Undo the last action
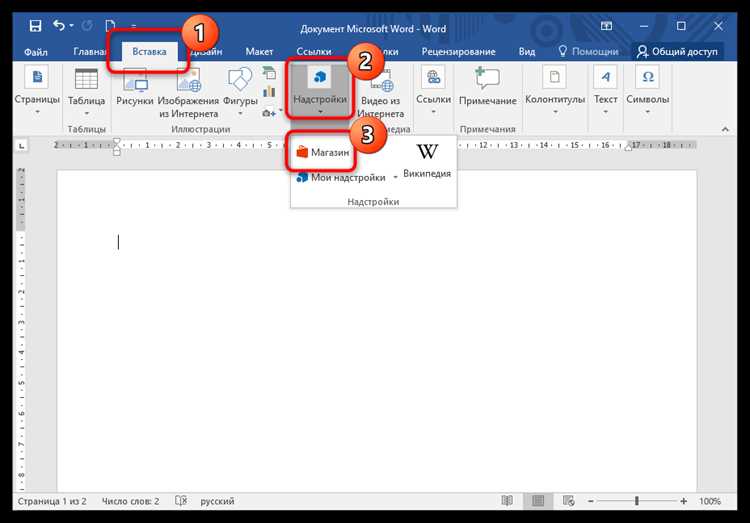This screenshot has width=750, height=523. click(x=59, y=25)
